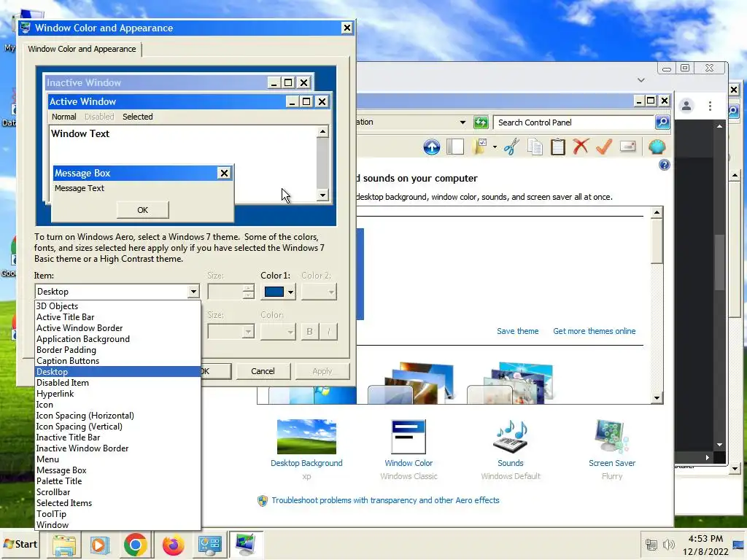Select Active Window Border list entry

pyautogui.click(x=118, y=328)
